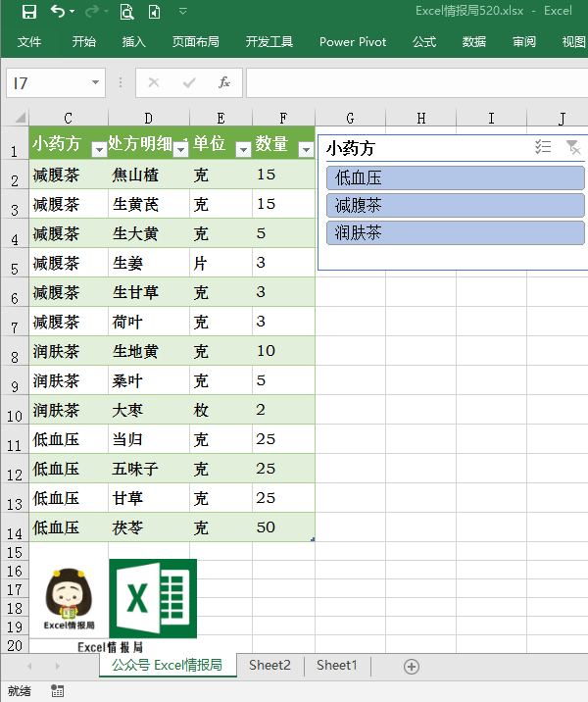Image resolution: width=588 pixels, height=702 pixels.
Task: Switch to the Sheet2 tab
Action: 269,666
